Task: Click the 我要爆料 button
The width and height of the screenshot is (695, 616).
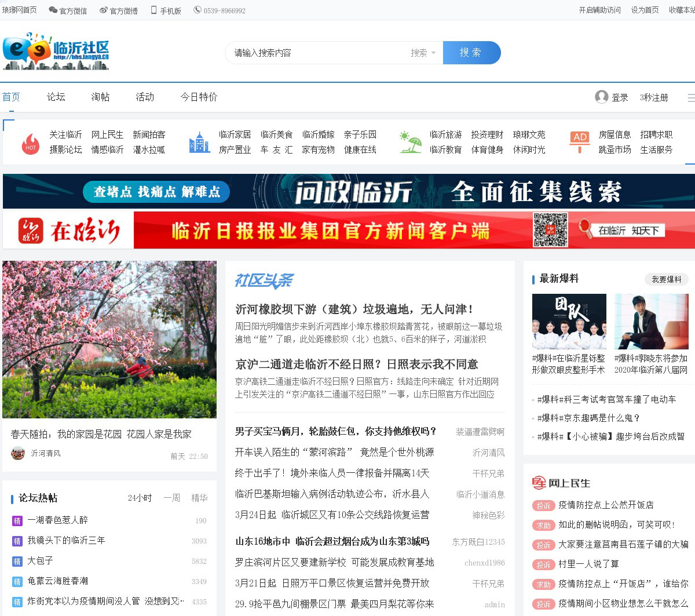Action: [666, 279]
